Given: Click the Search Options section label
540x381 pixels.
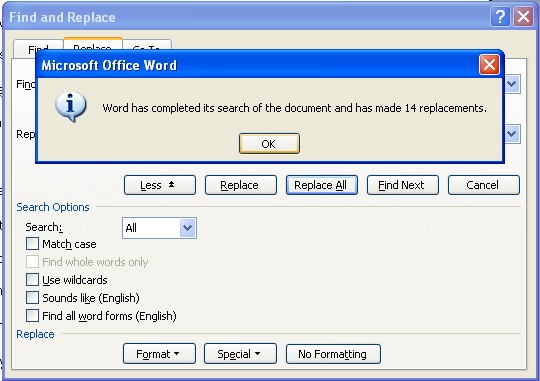Looking at the screenshot, I should 53,207.
